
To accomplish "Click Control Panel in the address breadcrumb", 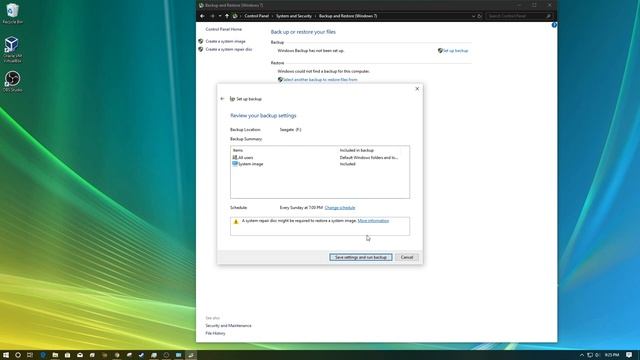I will 257,16.
